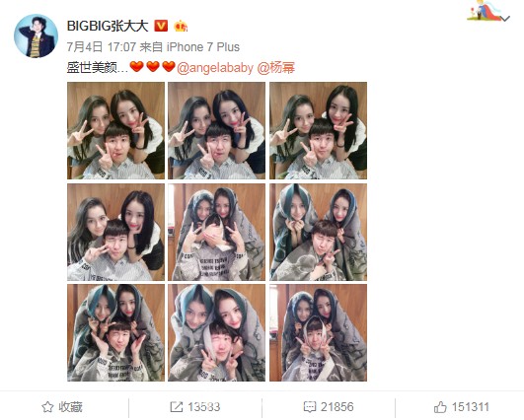524x420 pixels.
Task: Click the comment bubble icon
Action: (310, 407)
